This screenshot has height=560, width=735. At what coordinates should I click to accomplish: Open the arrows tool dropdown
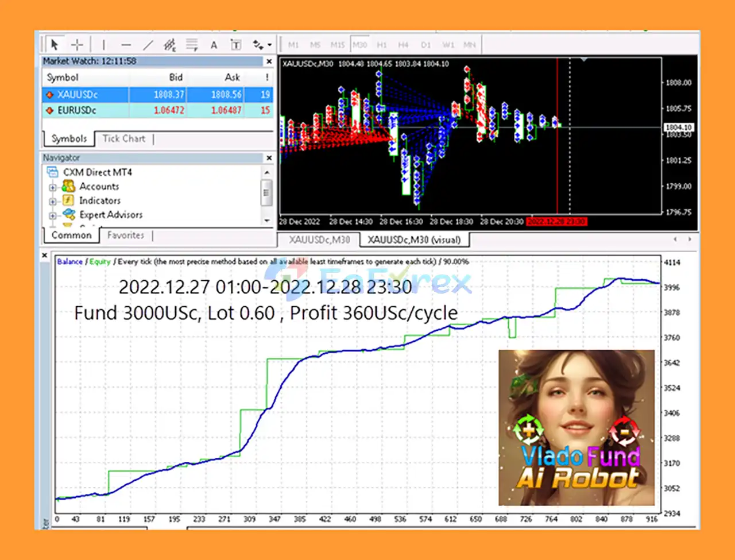269,45
